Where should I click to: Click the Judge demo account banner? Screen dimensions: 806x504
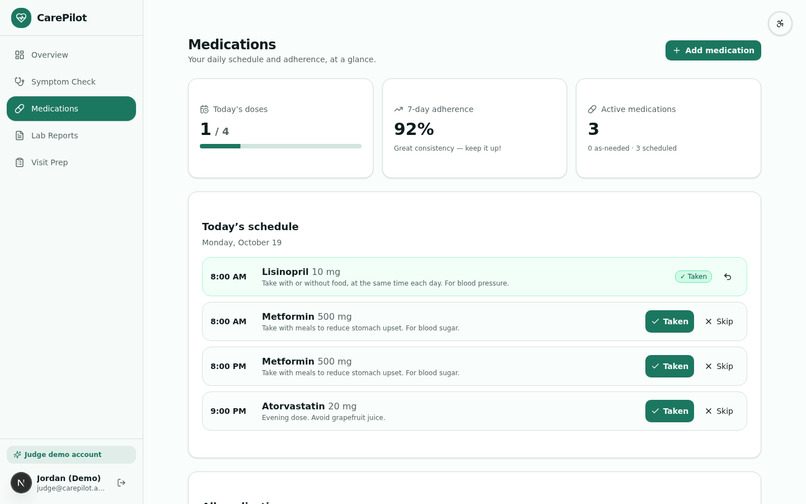(x=71, y=455)
